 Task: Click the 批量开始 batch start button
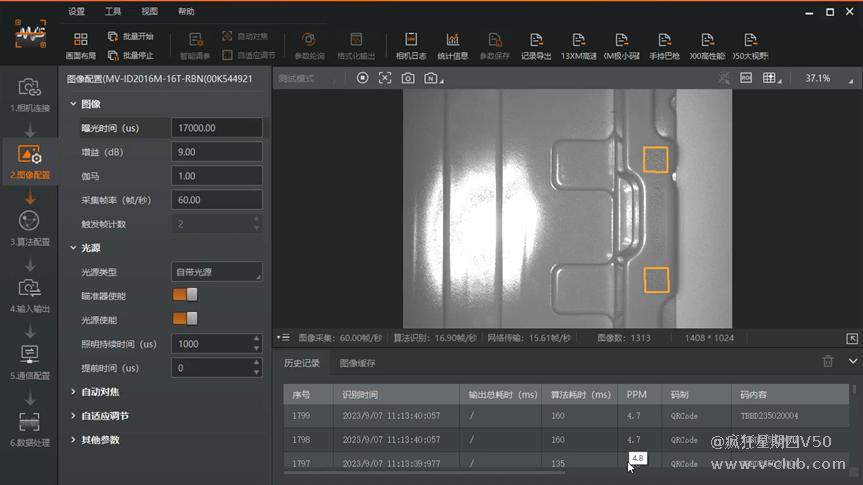130,36
